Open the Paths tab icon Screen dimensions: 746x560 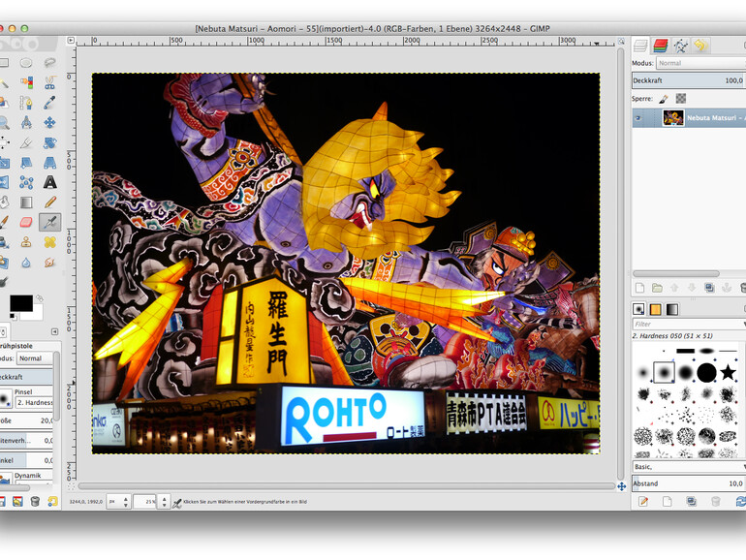coord(679,46)
